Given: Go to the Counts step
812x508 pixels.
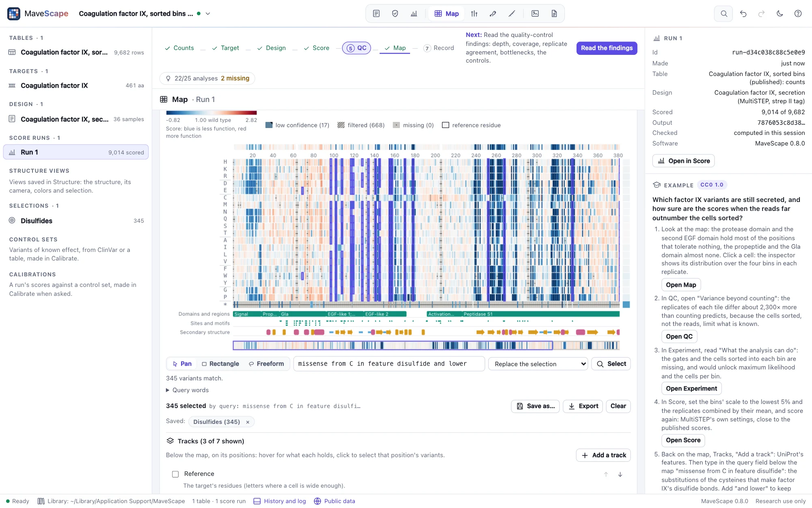Looking at the screenshot, I should tap(179, 48).
